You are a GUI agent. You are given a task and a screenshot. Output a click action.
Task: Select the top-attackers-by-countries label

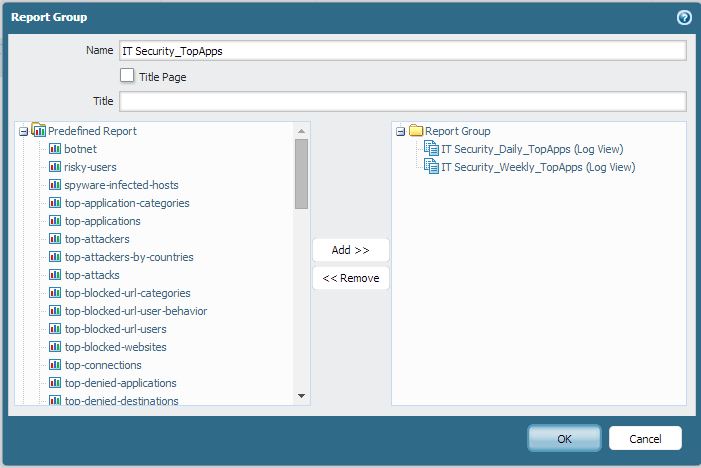pyautogui.click(x=129, y=257)
